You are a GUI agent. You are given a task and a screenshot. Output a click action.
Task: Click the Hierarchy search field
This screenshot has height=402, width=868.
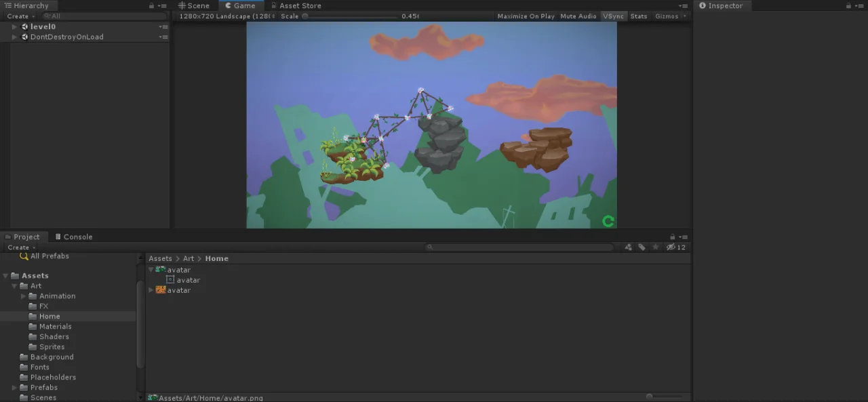(103, 16)
